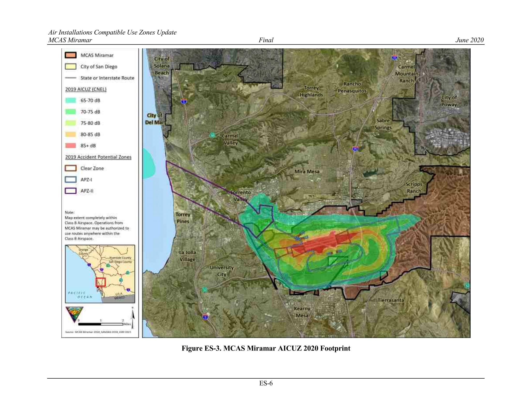532x411 pixels.
Task: Click the 65-70 dB legend color swatch
Action: tap(70, 100)
